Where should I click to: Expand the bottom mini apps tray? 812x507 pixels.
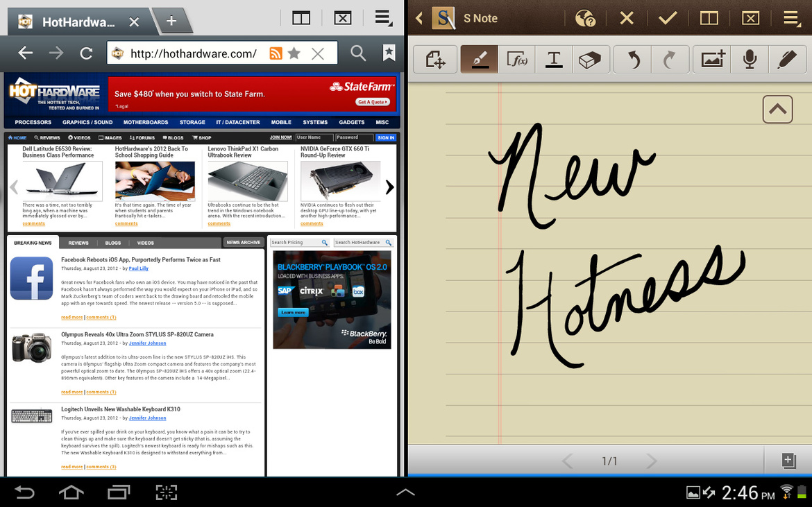click(x=405, y=492)
